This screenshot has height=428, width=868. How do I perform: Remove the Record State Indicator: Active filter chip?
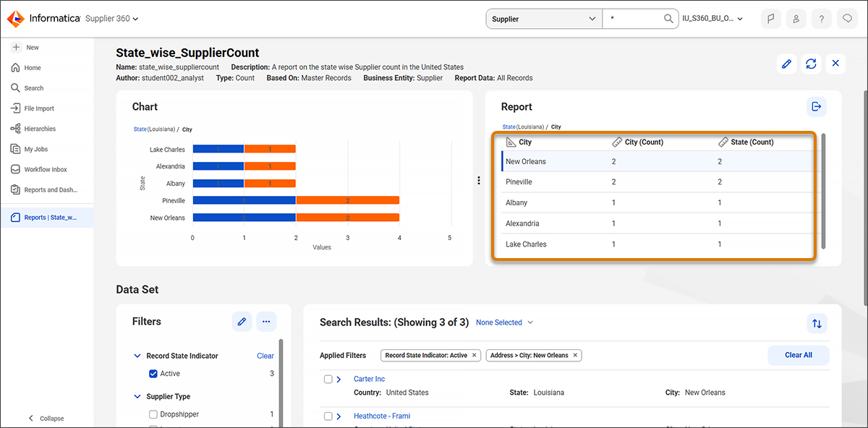475,355
